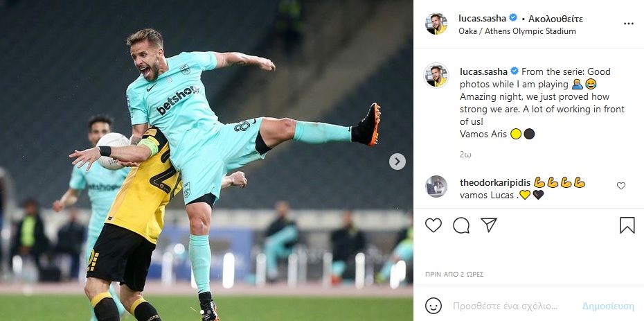This screenshot has height=321, width=644.
Task: Click the header profile picture of lucas.sasha
Action: (x=436, y=24)
